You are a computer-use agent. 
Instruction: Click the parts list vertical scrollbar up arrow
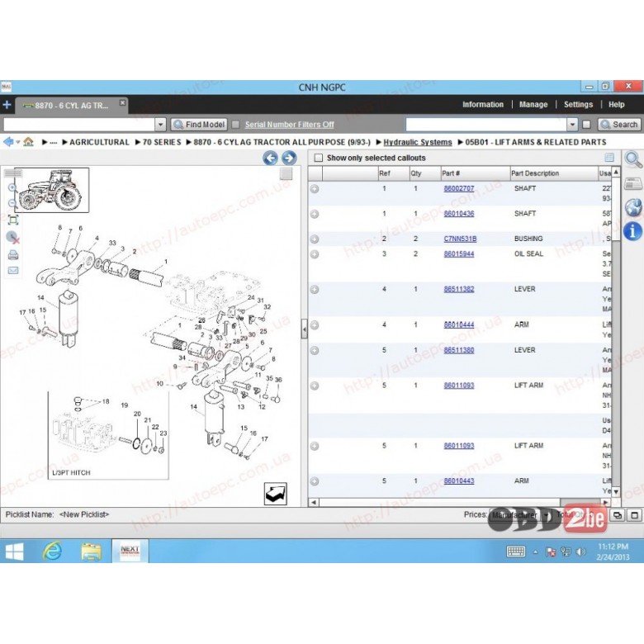(x=616, y=172)
